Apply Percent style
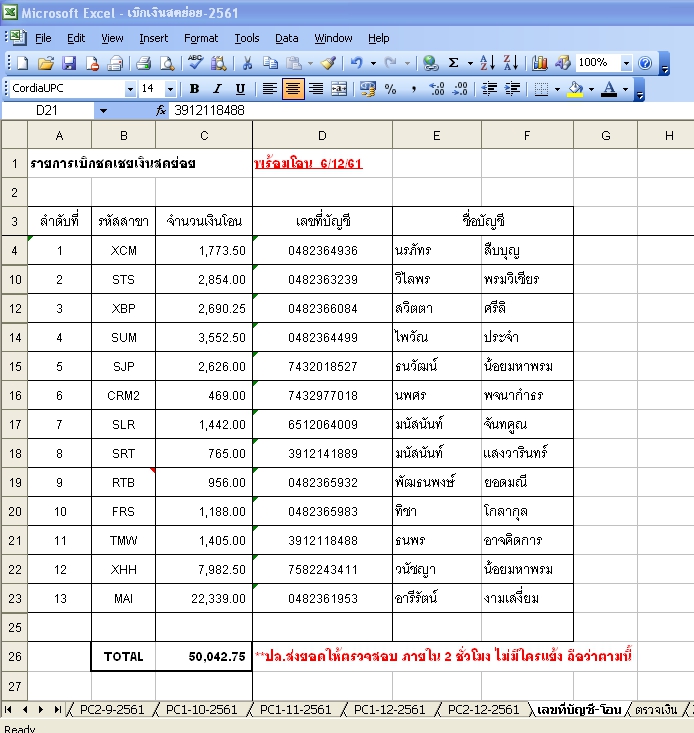Screen dimensions: 694x733 point(391,89)
